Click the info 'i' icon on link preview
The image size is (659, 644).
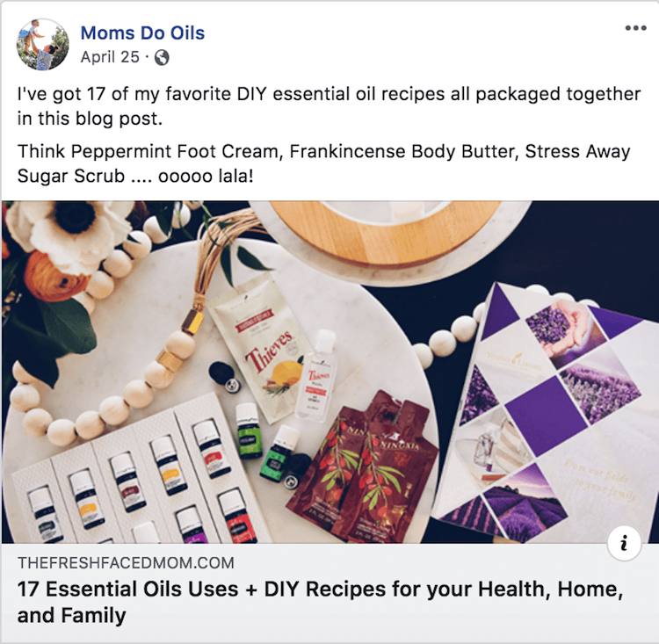tap(624, 543)
